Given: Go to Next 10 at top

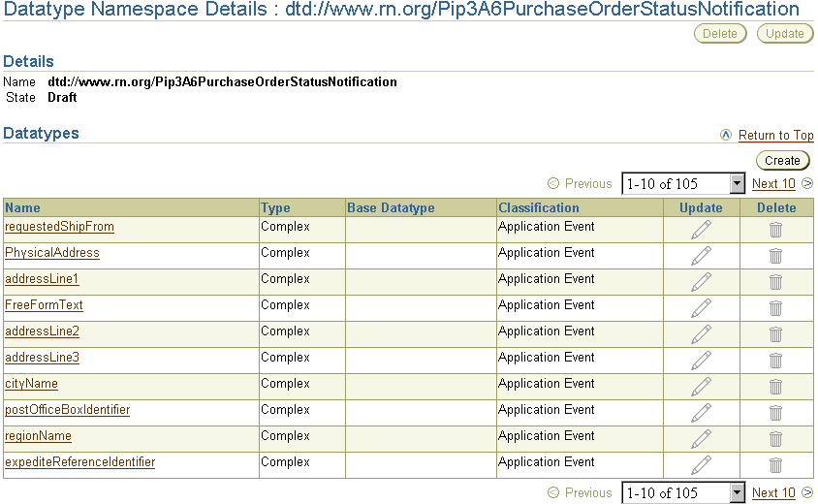Looking at the screenshot, I should tap(773, 183).
